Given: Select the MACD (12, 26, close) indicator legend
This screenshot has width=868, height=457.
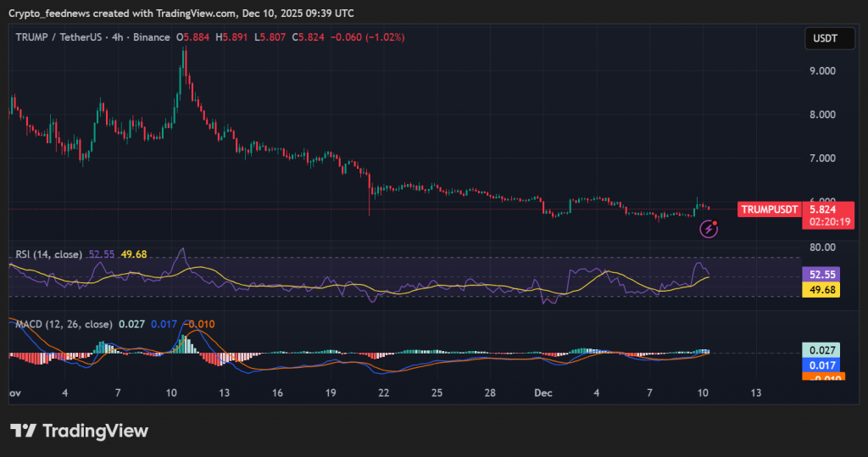Looking at the screenshot, I should [61, 324].
